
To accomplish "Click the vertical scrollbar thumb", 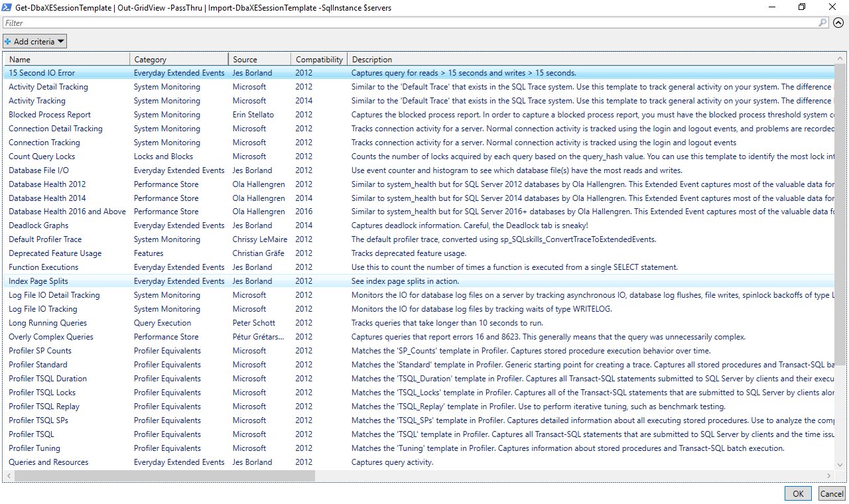I will point(840,215).
